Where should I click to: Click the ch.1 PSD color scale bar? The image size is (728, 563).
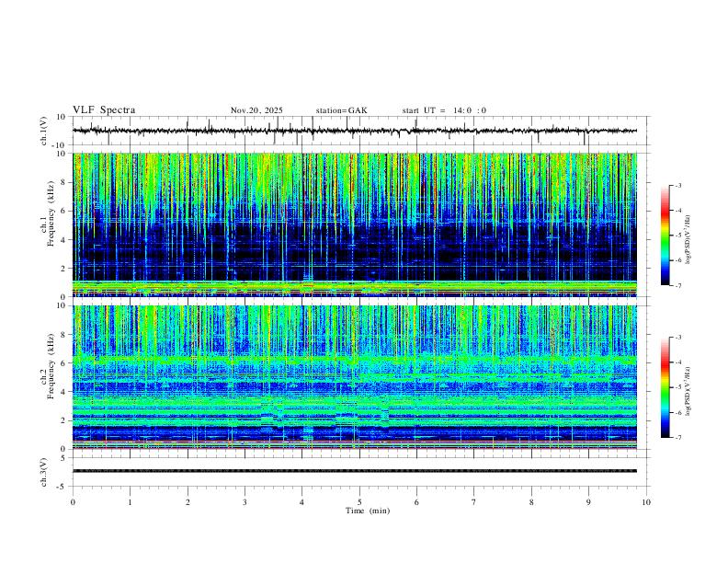point(665,236)
